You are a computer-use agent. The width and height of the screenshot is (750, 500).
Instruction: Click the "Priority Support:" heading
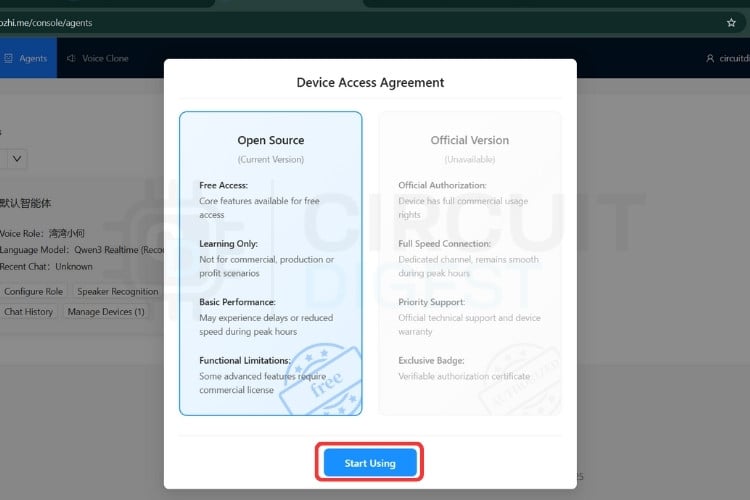coord(431,302)
